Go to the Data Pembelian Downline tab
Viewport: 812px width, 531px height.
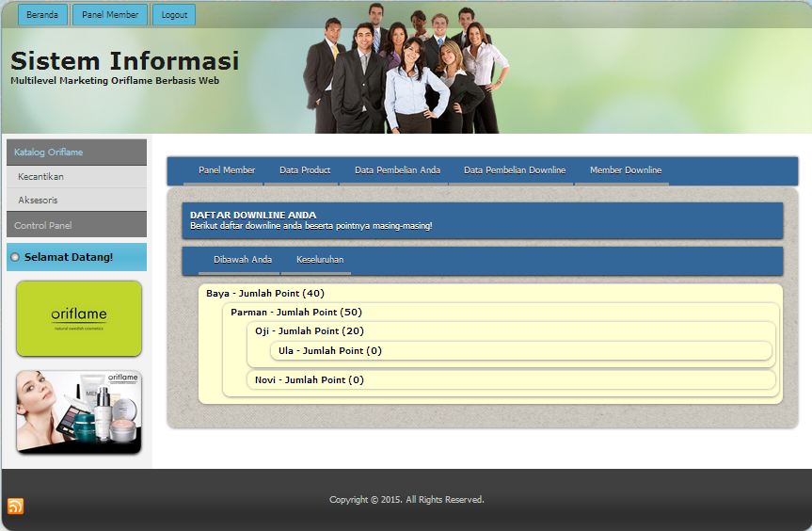515,170
